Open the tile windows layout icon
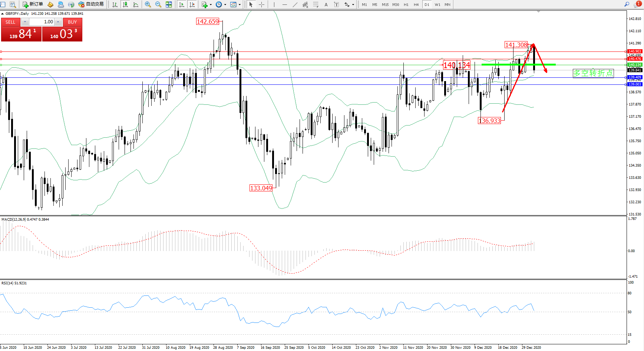 169,4
